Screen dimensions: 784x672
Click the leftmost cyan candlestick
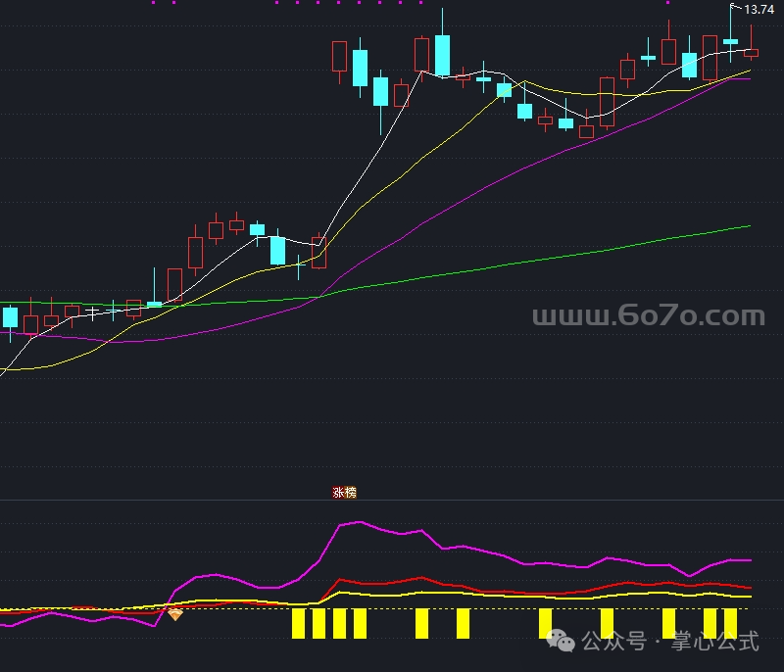click(10, 317)
